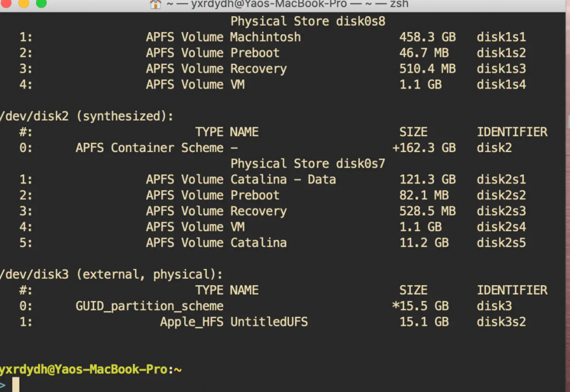Click the yellow minimize window button
This screenshot has width=570, height=392.
coord(23,3)
